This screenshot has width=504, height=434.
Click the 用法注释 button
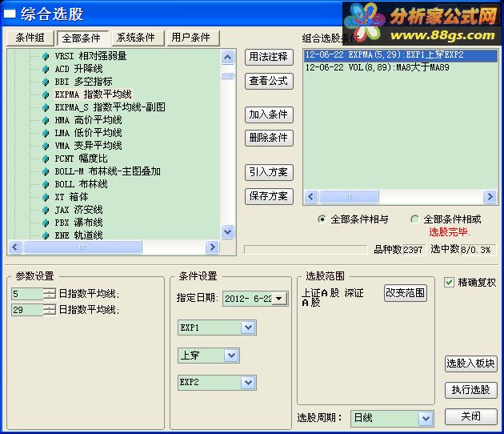269,58
